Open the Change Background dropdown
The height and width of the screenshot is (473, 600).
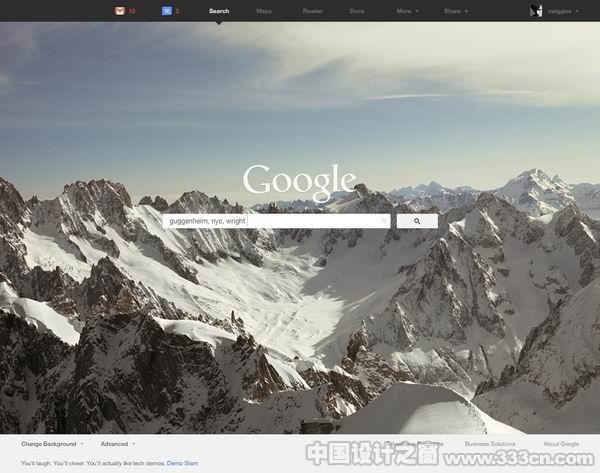pyautogui.click(x=52, y=444)
